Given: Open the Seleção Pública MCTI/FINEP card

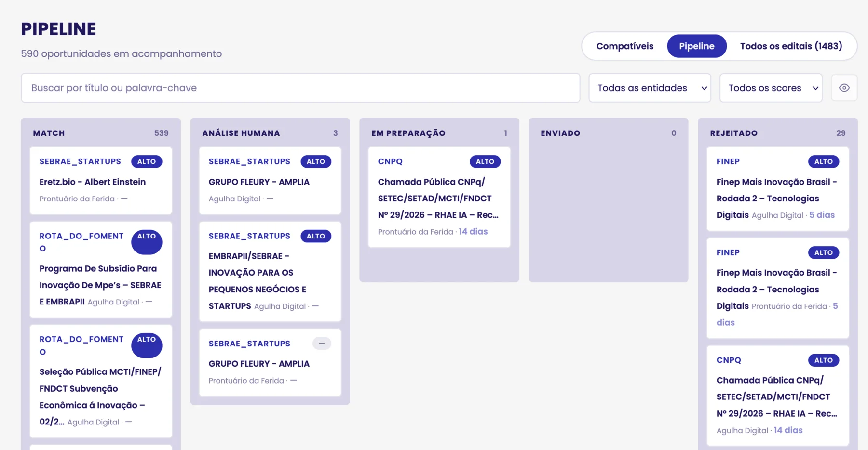Looking at the screenshot, I should (101, 381).
